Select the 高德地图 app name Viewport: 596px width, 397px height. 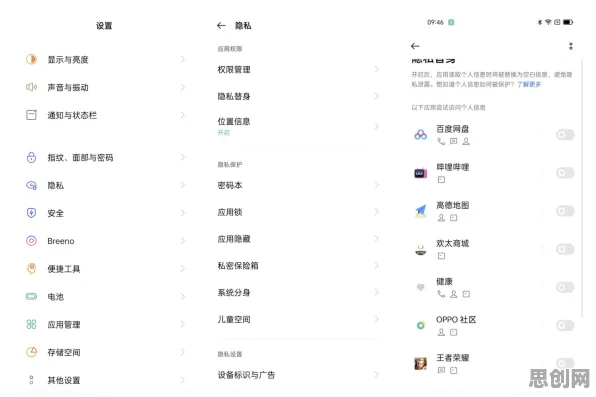click(452, 205)
